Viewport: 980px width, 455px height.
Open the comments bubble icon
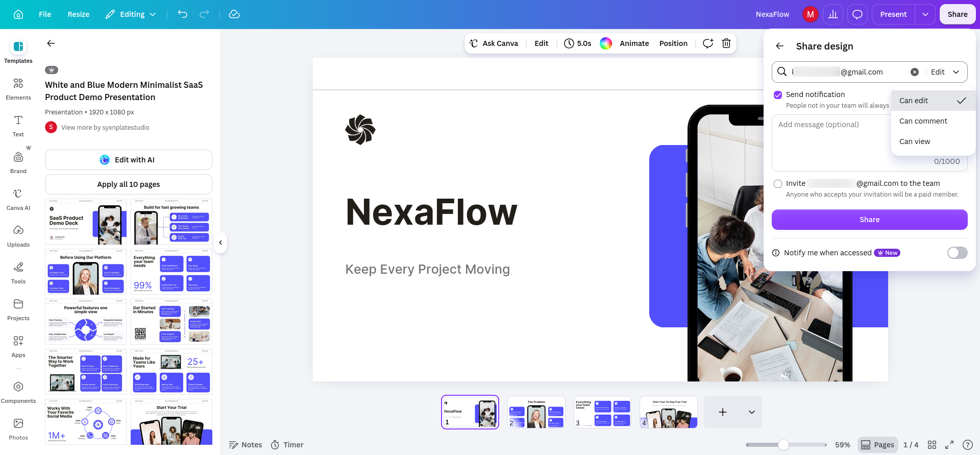click(857, 14)
